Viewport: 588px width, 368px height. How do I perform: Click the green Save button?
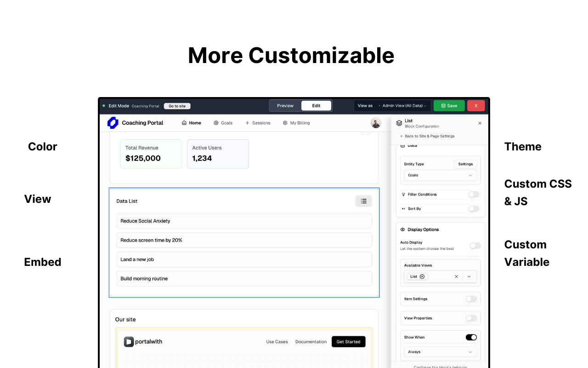coord(449,106)
